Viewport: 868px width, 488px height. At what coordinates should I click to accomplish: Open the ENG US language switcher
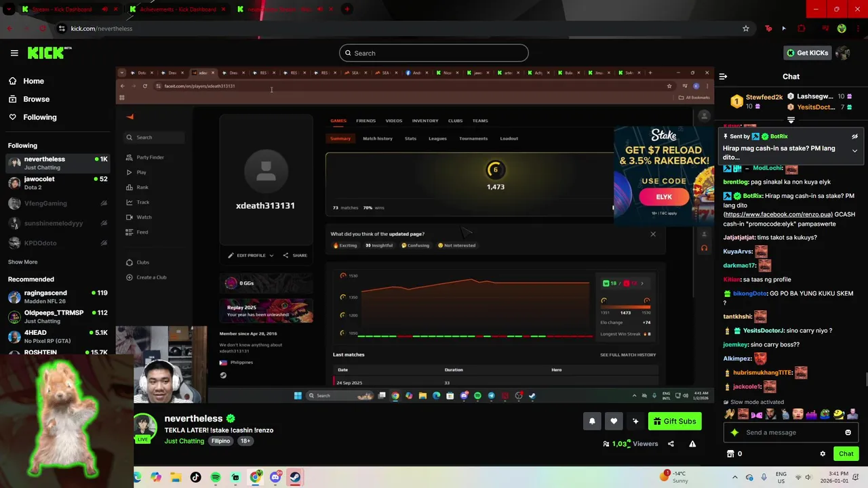[781, 477]
